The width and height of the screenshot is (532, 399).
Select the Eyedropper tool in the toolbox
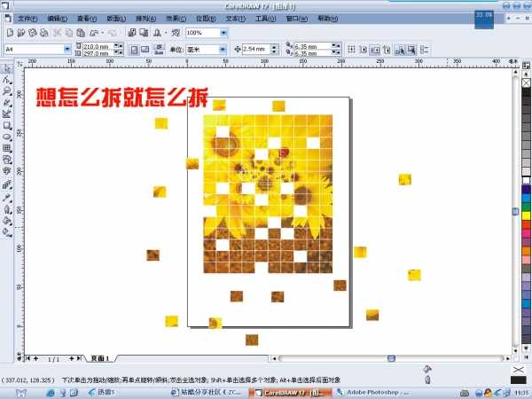[x=7, y=197]
